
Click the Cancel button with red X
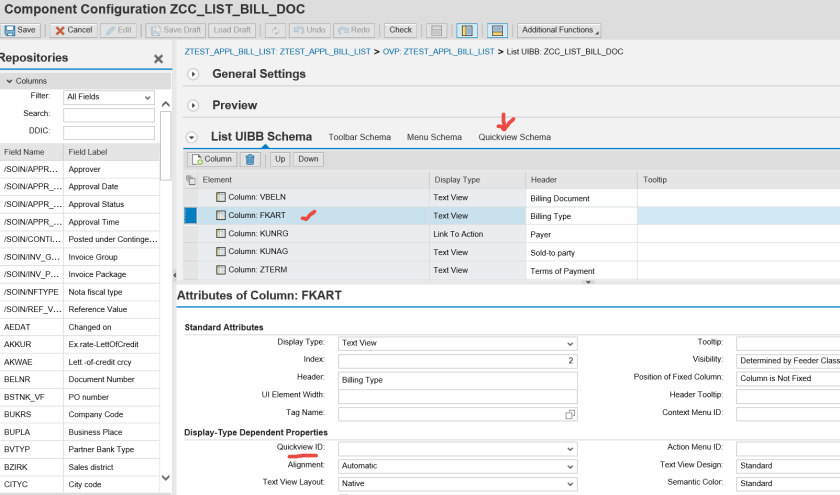pos(73,30)
